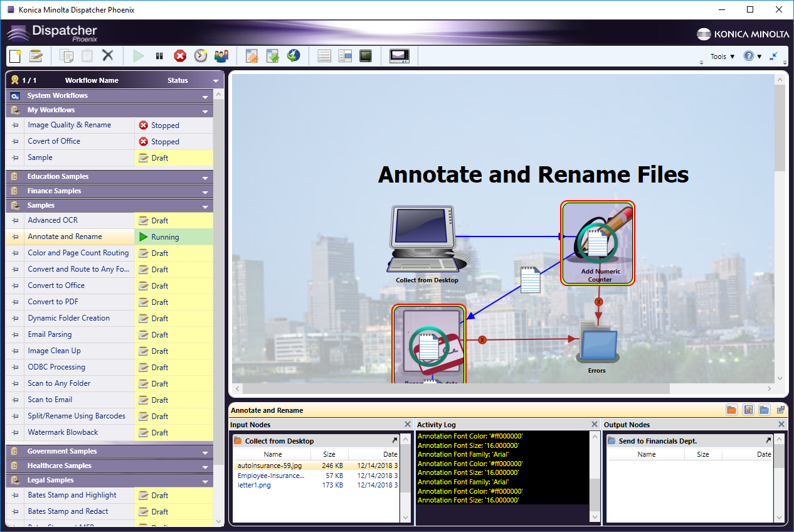Click the green start workflow icon

point(139,56)
